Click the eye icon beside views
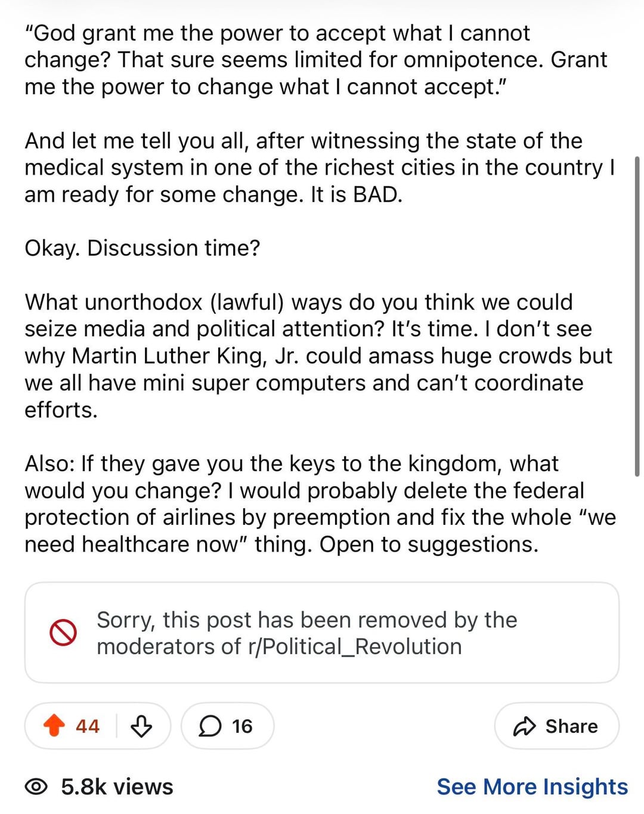644x814 pixels. [x=36, y=787]
